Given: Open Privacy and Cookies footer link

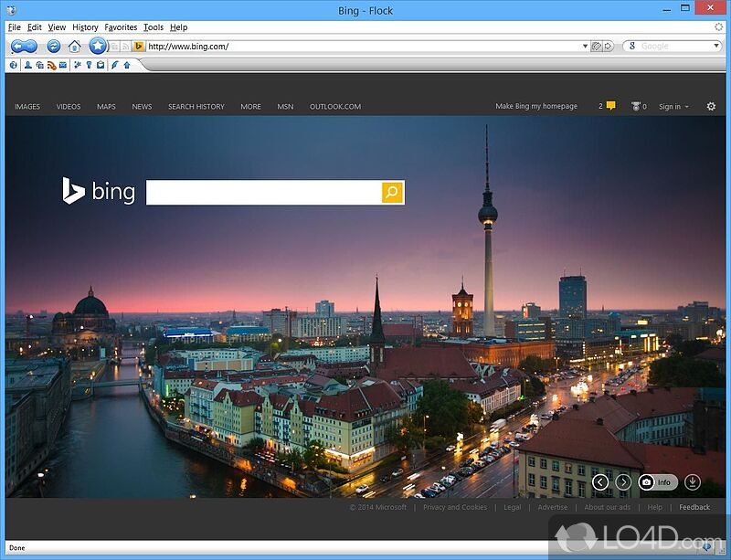Looking at the screenshot, I should point(455,507).
